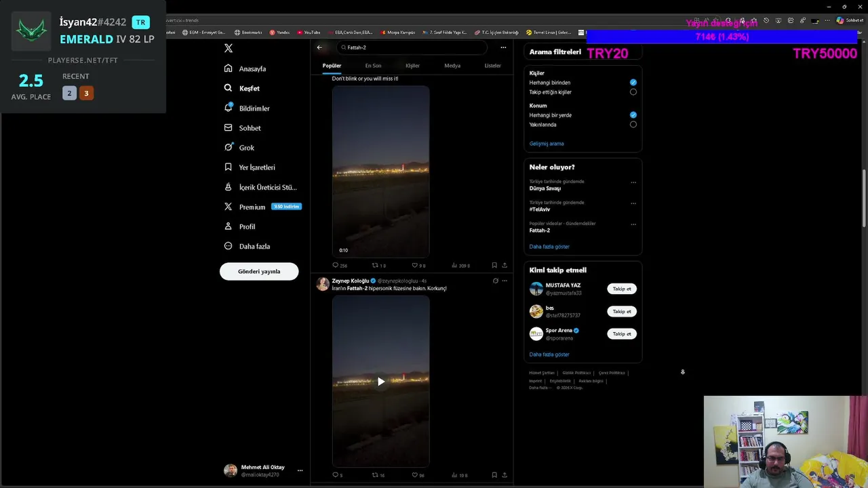The width and height of the screenshot is (868, 488).
Task: Open the X logo home icon
Action: pyautogui.click(x=229, y=48)
